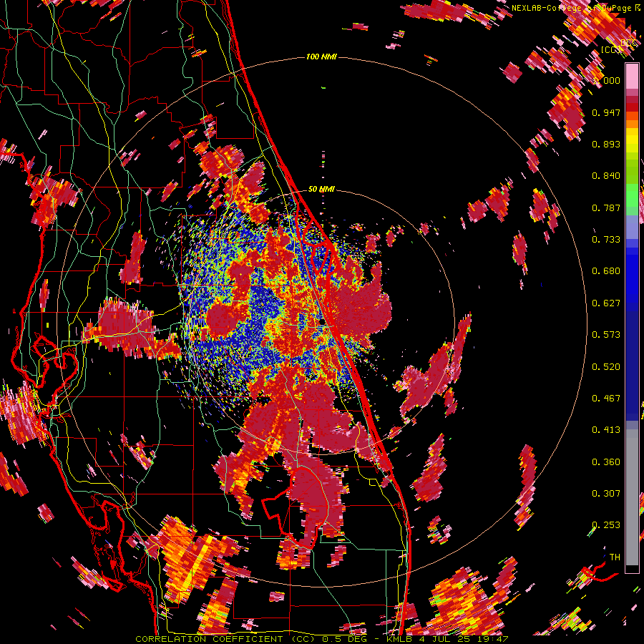Pick the light pink top color bar segment
The image size is (644, 644).
(x=632, y=77)
